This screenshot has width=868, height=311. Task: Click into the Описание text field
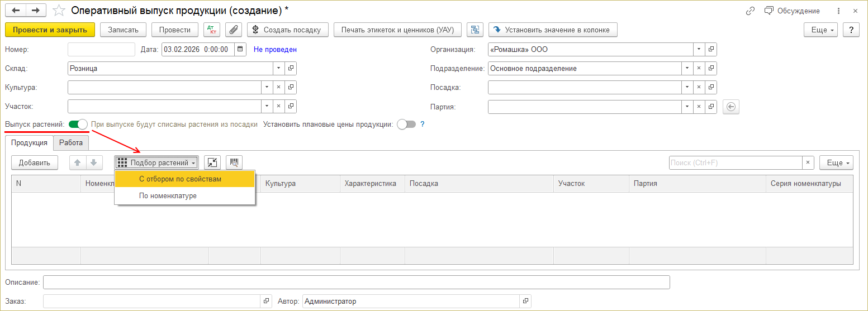[356, 283]
